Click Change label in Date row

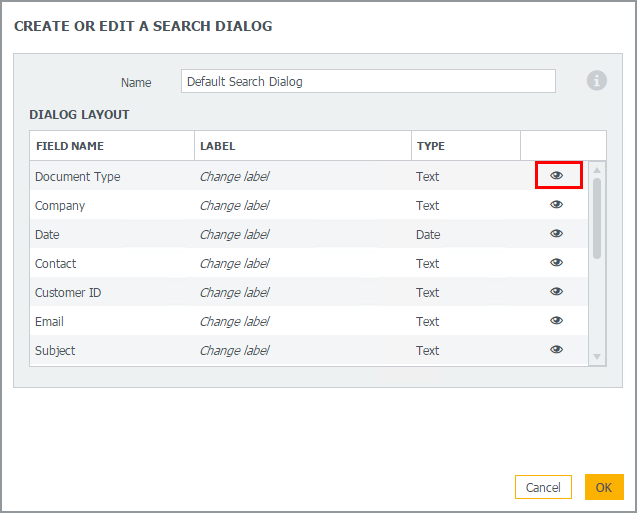pyautogui.click(x=234, y=235)
